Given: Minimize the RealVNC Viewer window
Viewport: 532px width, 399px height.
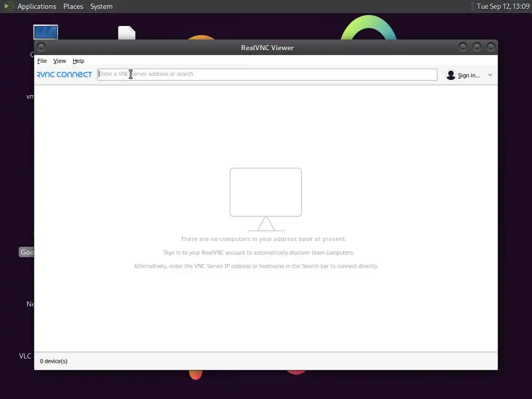Looking at the screenshot, I should point(463,46).
